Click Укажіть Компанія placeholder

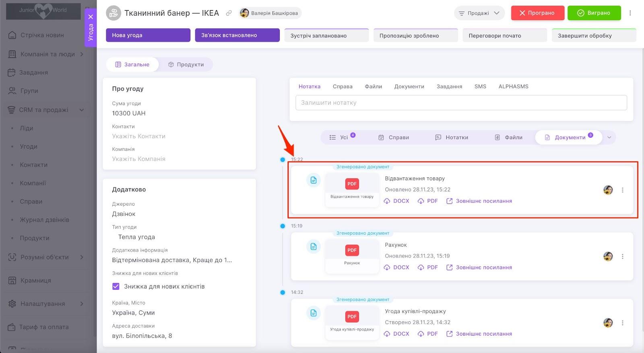139,159
